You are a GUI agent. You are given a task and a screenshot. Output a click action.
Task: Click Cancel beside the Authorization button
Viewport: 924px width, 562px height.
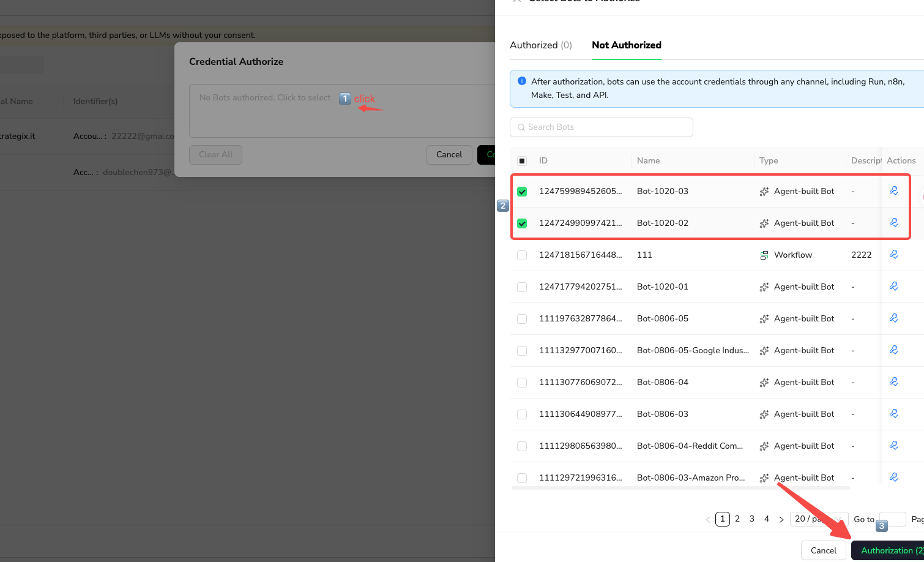click(x=824, y=550)
